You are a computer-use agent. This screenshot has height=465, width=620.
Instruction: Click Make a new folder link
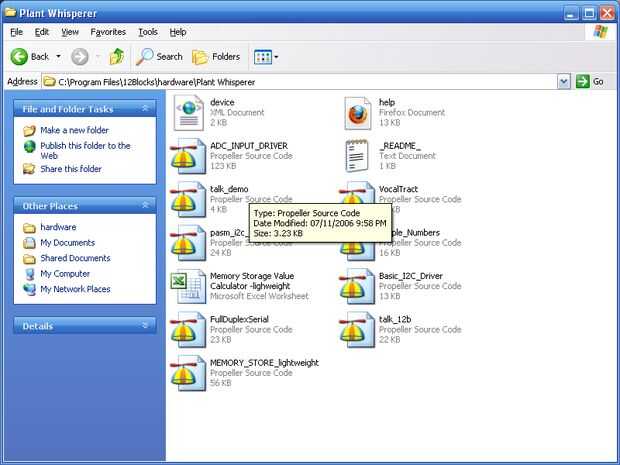click(x=74, y=130)
